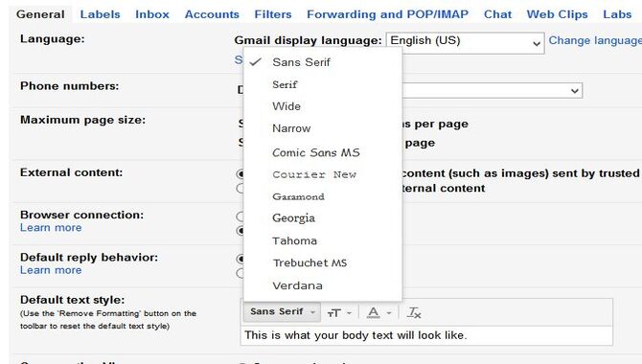
Task: Select the checked Sans Serif option
Action: coord(301,62)
